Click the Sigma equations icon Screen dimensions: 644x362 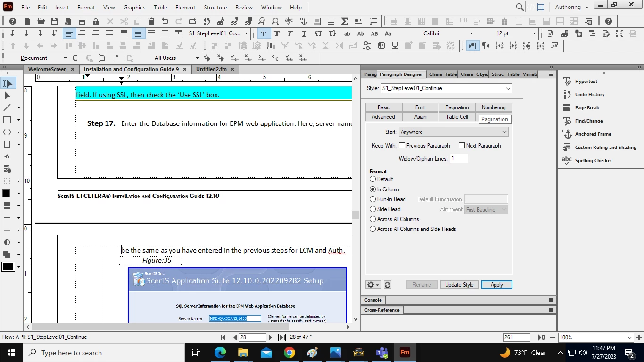345,21
